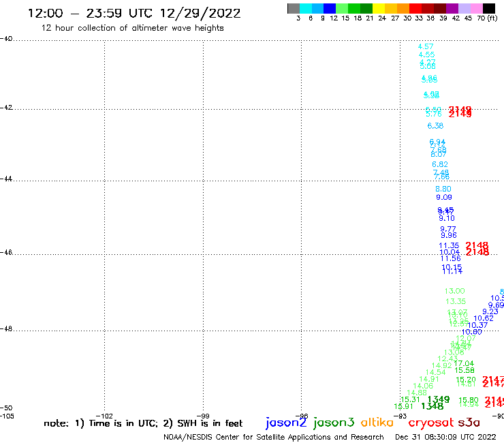This screenshot has width=504, height=443.
Task: Click the pure blue legend swatch
Action: coord(330,8)
